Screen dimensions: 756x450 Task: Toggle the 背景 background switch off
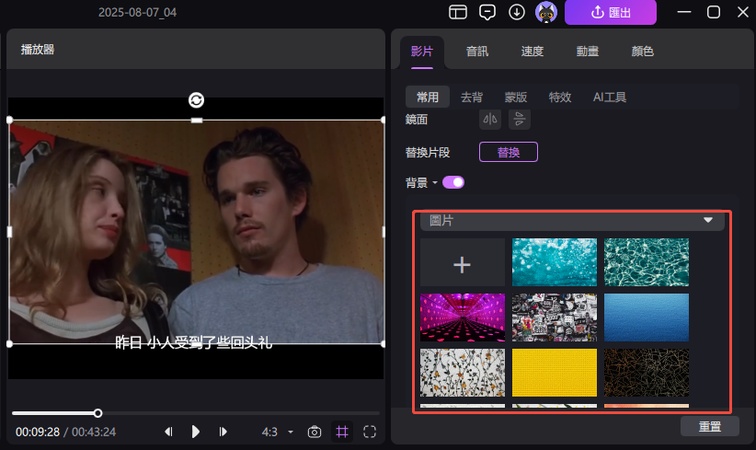coord(453,182)
